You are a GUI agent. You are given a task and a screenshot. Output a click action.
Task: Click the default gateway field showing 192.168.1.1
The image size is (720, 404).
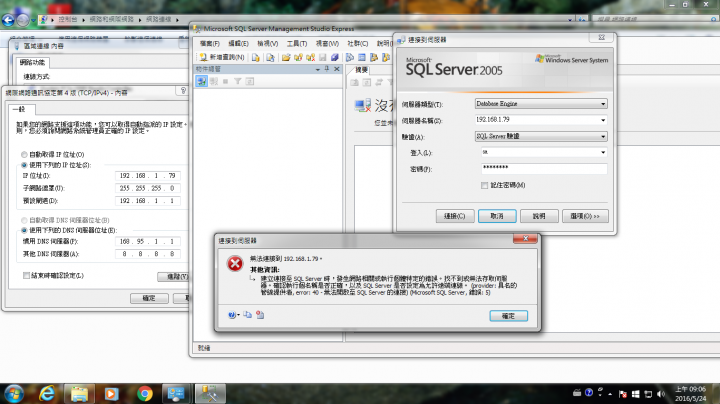point(148,201)
